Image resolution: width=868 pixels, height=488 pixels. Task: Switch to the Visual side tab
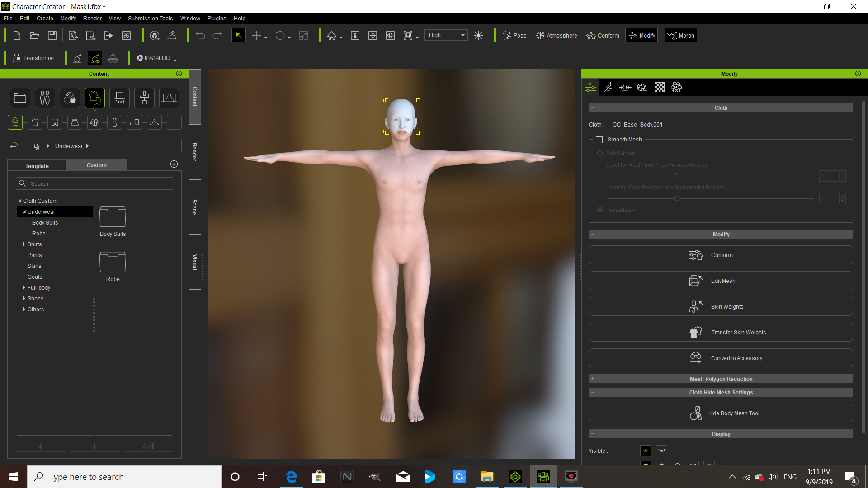coord(195,262)
